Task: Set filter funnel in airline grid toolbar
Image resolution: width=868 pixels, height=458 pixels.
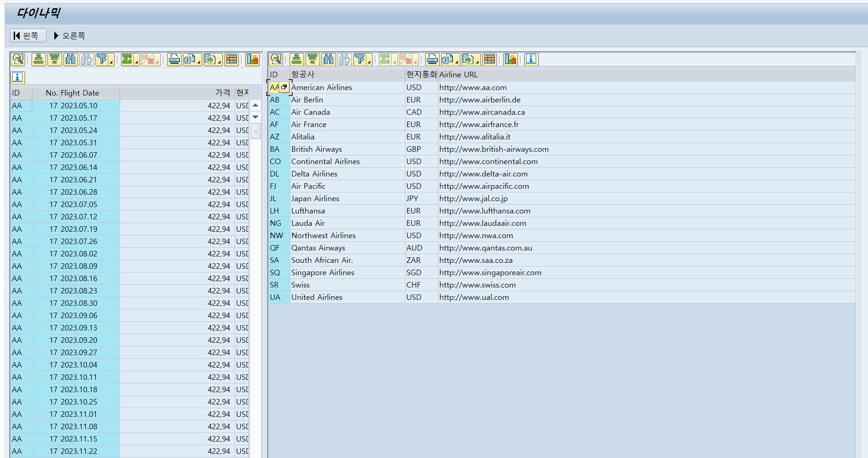Action: pyautogui.click(x=360, y=59)
